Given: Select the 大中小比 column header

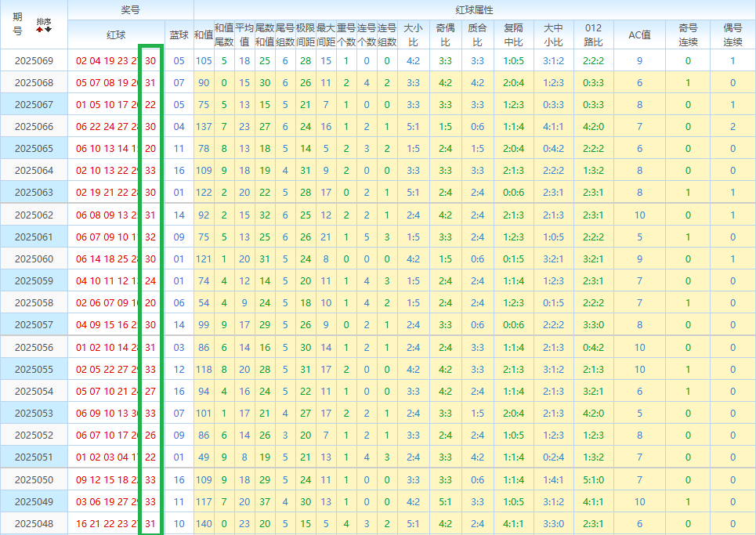Looking at the screenshot, I should click(554, 34).
